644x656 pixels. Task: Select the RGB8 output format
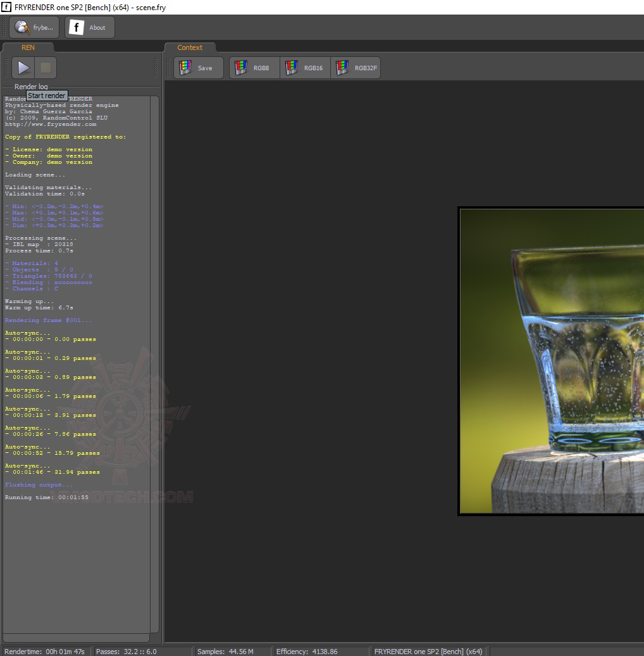pyautogui.click(x=254, y=68)
